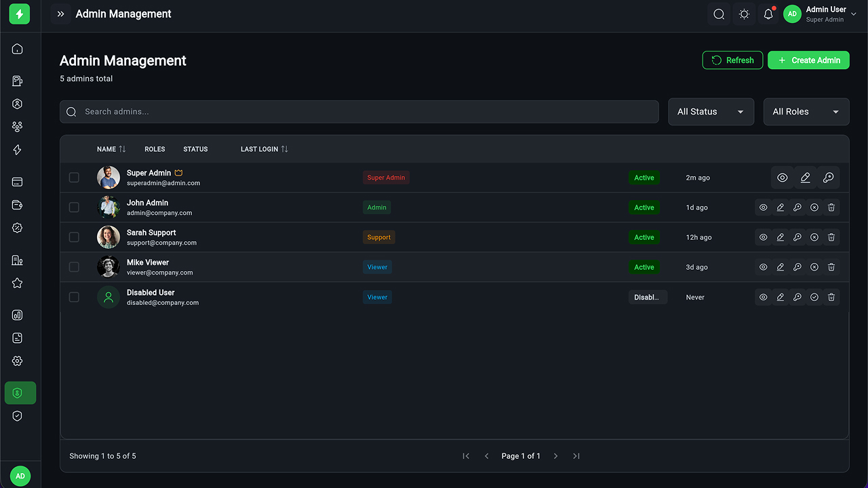Image resolution: width=868 pixels, height=488 pixels.
Task: Edit Mike Viewer with the pencil icon
Action: pos(781,267)
